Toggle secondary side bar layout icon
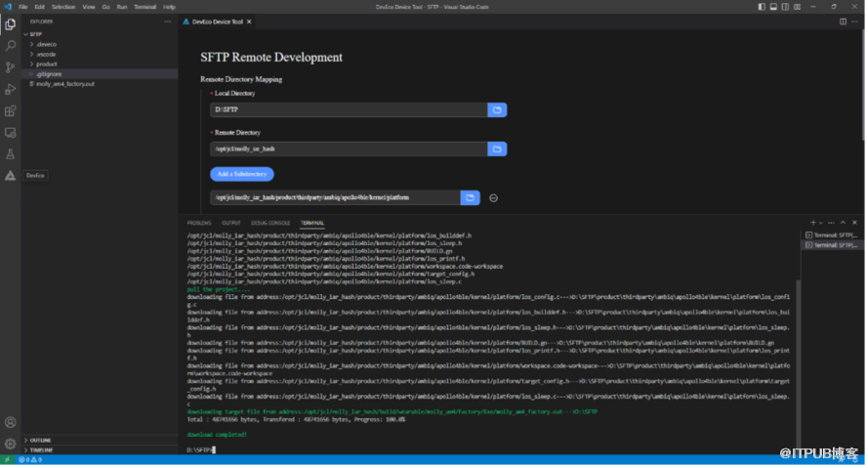This screenshot has width=868, height=468. (x=787, y=7)
